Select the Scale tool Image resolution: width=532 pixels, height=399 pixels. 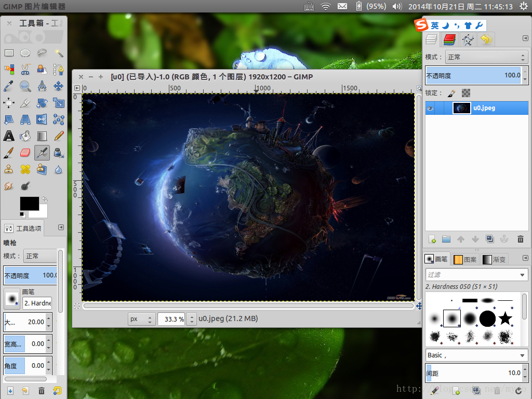click(58, 103)
